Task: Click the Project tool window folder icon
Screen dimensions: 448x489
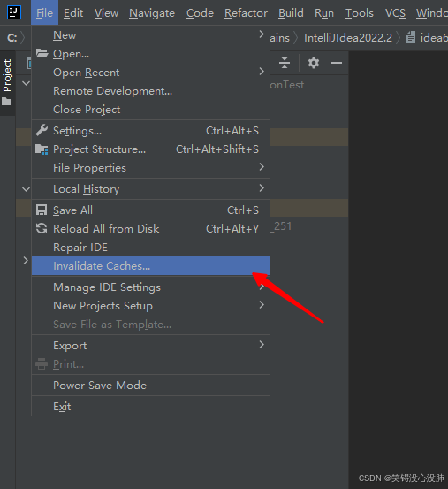Action: (x=7, y=102)
